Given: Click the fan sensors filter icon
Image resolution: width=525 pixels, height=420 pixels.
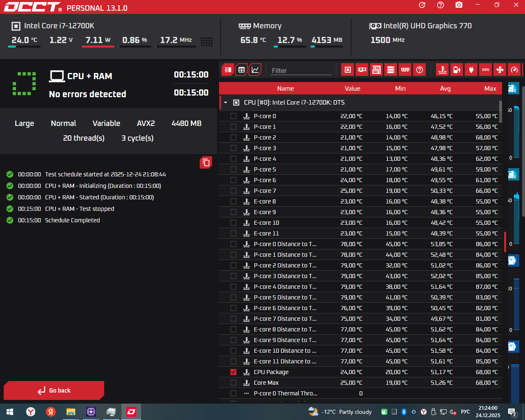Looking at the screenshot, I should (500, 70).
